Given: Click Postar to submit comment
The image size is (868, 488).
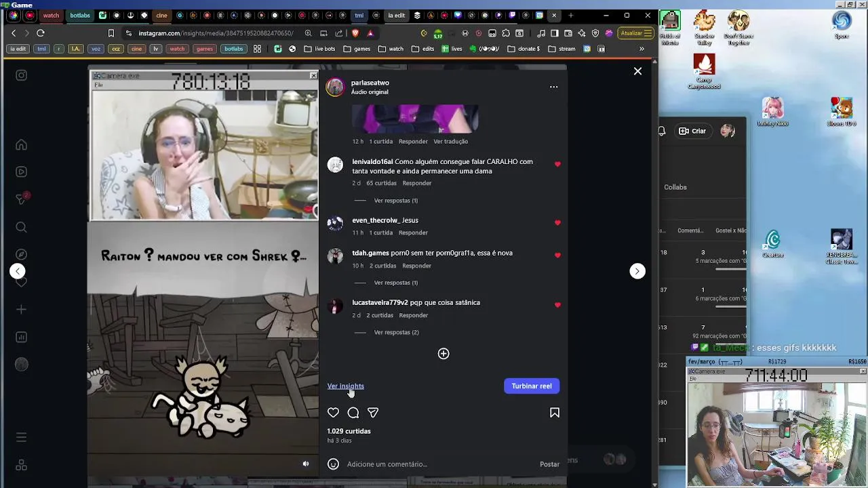Looking at the screenshot, I should tap(549, 464).
